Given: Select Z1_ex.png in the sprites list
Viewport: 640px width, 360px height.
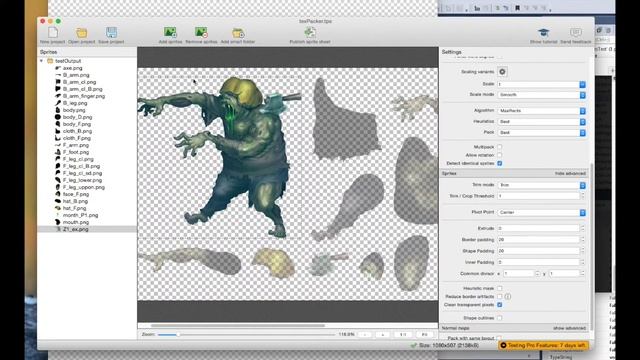Looking at the screenshot, I should [x=87, y=229].
